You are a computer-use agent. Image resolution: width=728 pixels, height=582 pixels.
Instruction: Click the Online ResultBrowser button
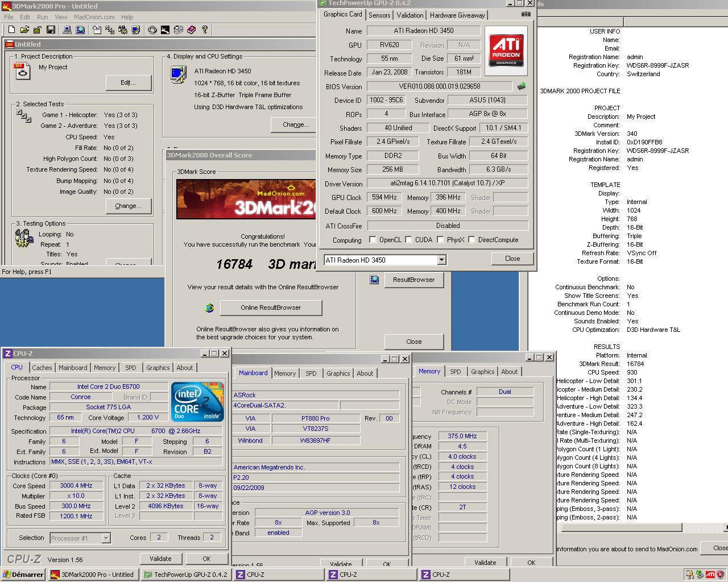(271, 307)
